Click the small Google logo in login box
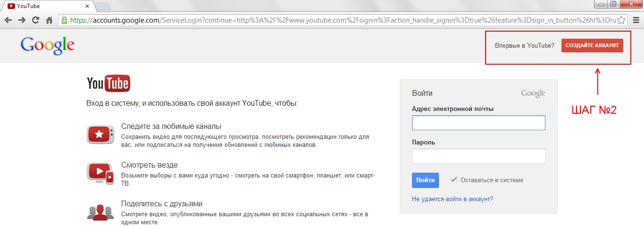Screen dimensions: 644x228 pos(533,93)
